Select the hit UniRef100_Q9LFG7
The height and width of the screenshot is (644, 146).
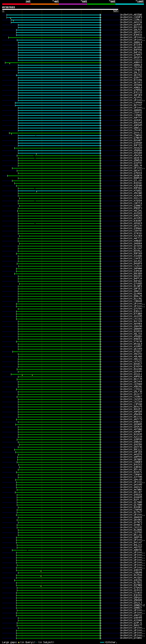click(x=131, y=30)
